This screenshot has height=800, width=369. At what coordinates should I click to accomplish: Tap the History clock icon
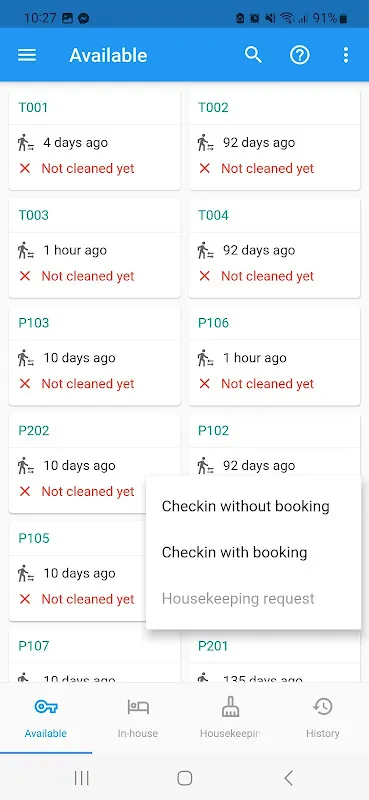coord(323,707)
